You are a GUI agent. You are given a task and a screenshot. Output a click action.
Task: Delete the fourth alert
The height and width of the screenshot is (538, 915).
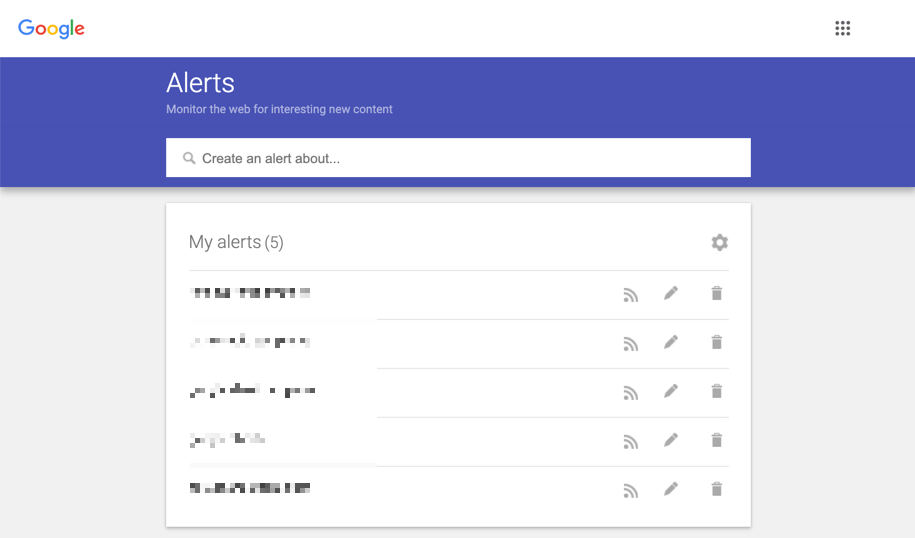716,440
